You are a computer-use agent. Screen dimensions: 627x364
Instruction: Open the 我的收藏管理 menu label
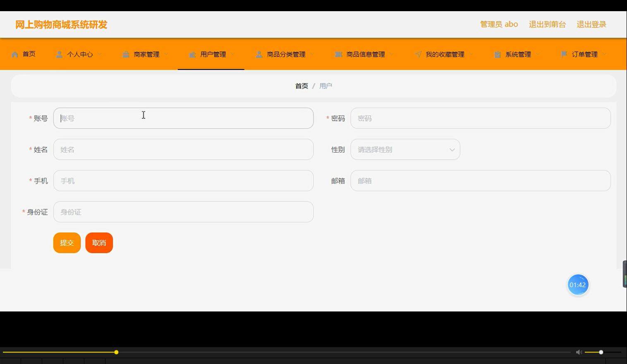tap(445, 54)
